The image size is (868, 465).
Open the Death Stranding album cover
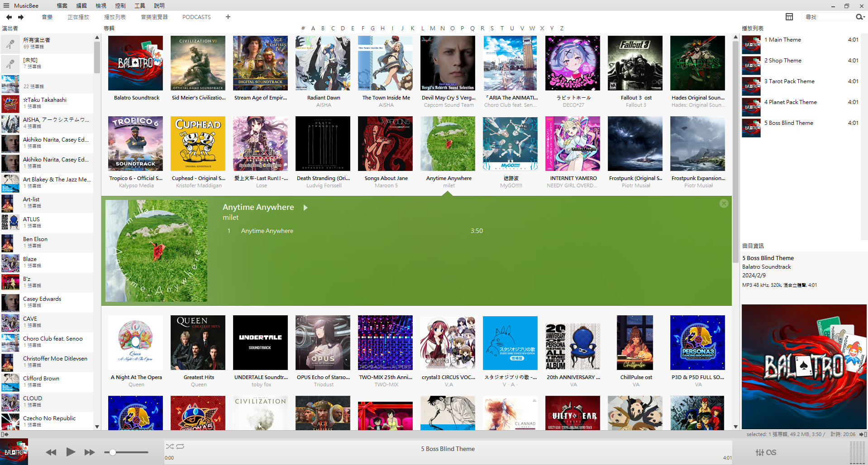coord(323,144)
